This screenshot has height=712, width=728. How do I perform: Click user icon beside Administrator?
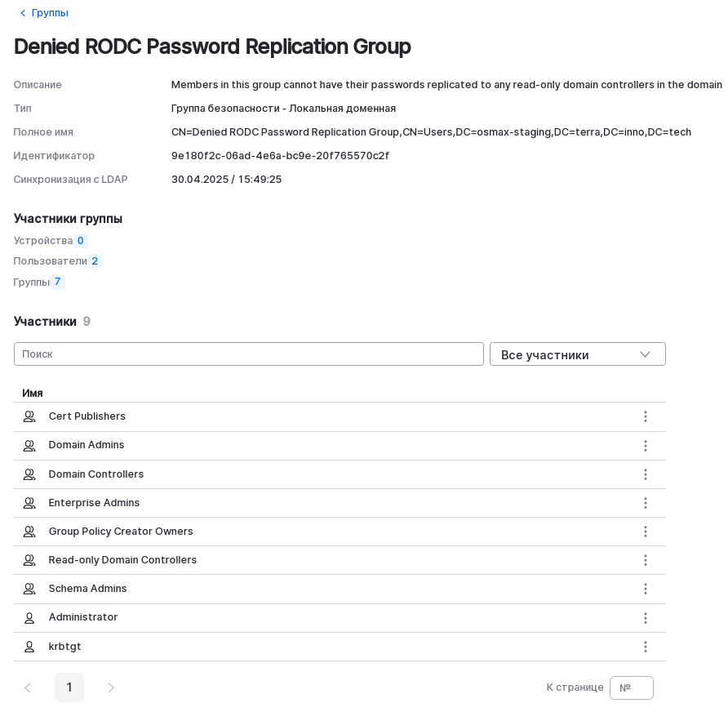pos(29,618)
